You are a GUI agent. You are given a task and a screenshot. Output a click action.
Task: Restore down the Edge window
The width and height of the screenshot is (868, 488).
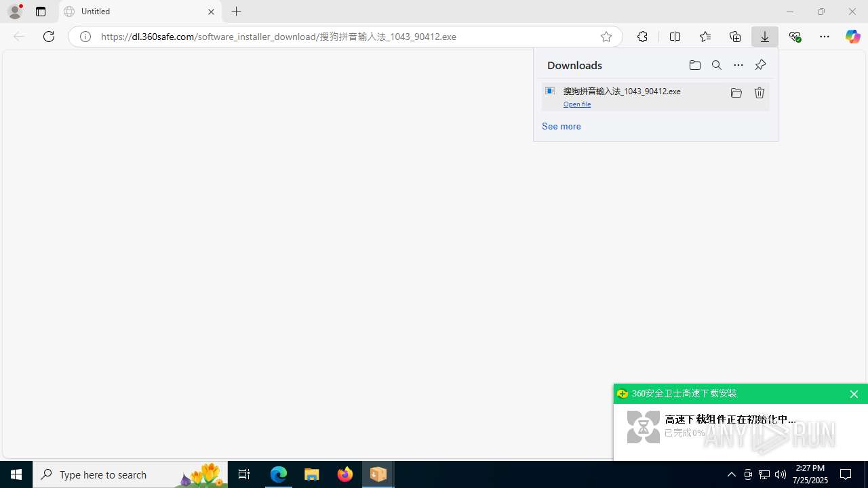[821, 12]
